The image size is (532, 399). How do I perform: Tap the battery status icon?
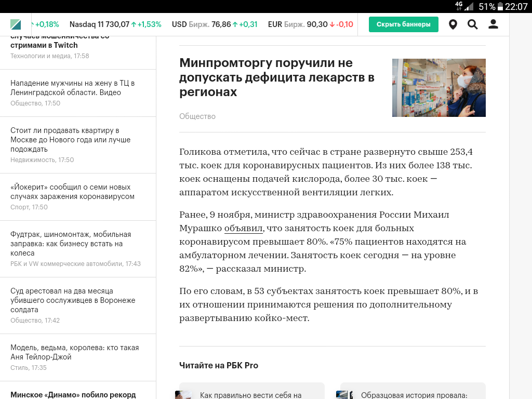coord(500,6)
